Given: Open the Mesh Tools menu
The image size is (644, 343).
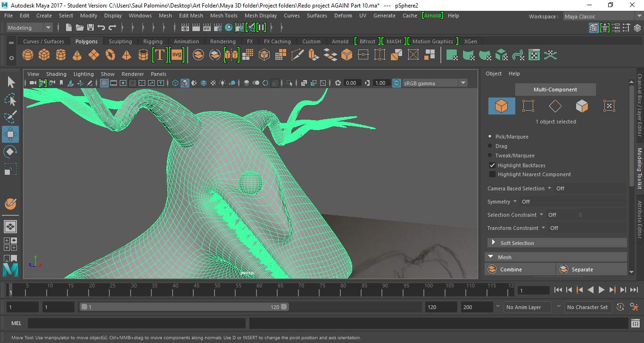Looking at the screenshot, I should click(x=223, y=16).
